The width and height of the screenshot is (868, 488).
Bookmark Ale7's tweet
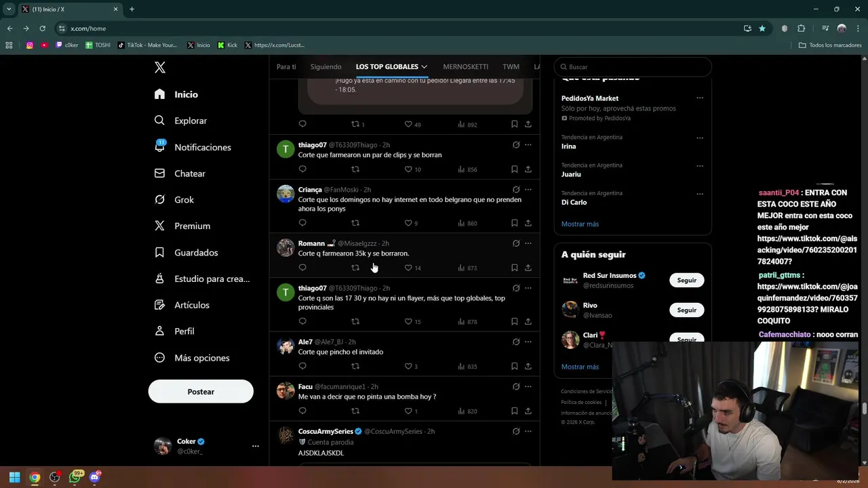[x=514, y=366]
